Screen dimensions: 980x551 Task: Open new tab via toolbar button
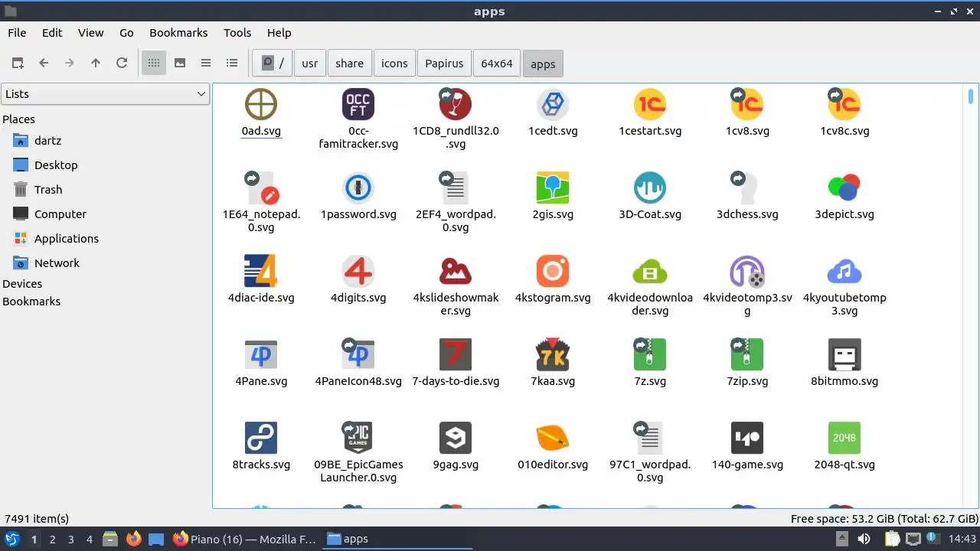(x=18, y=64)
